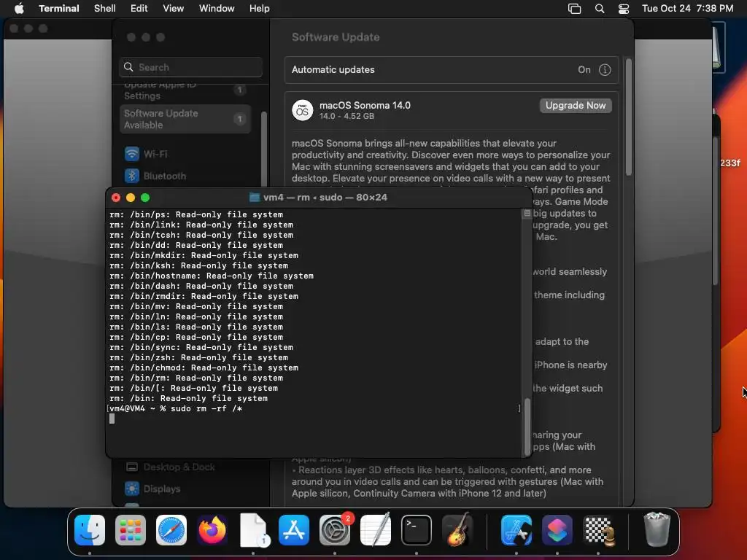Open the View menu
Image resolution: width=747 pixels, height=560 pixels.
tap(174, 8)
